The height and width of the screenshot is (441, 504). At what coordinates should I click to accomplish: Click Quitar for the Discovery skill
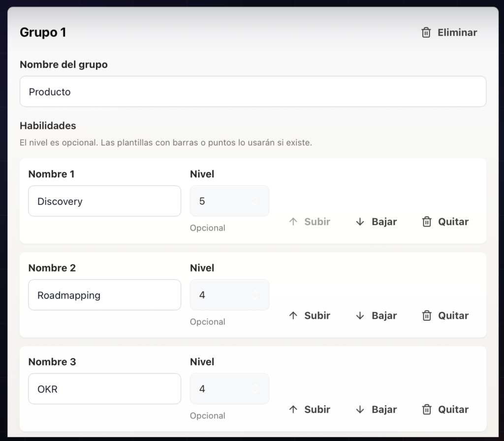pyautogui.click(x=445, y=222)
